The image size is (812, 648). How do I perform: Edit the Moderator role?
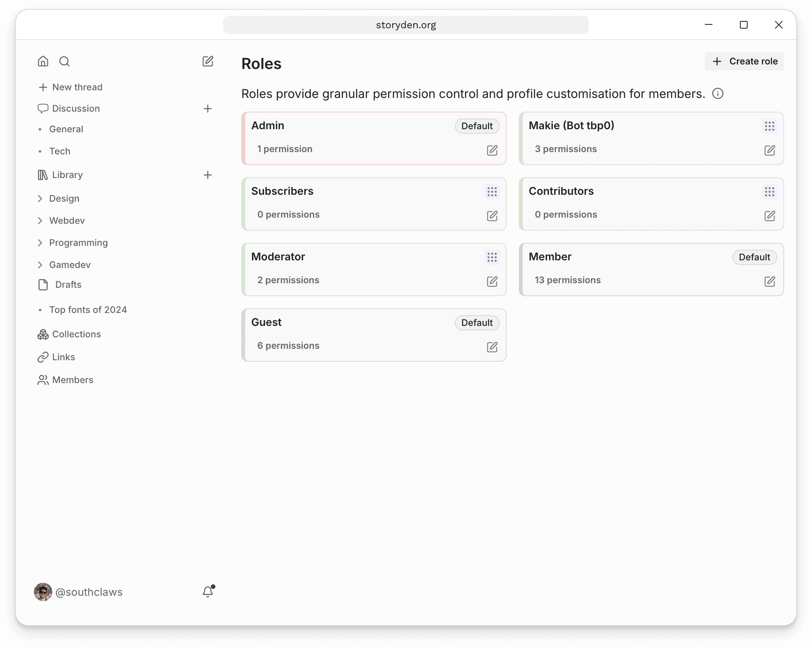[x=492, y=281]
